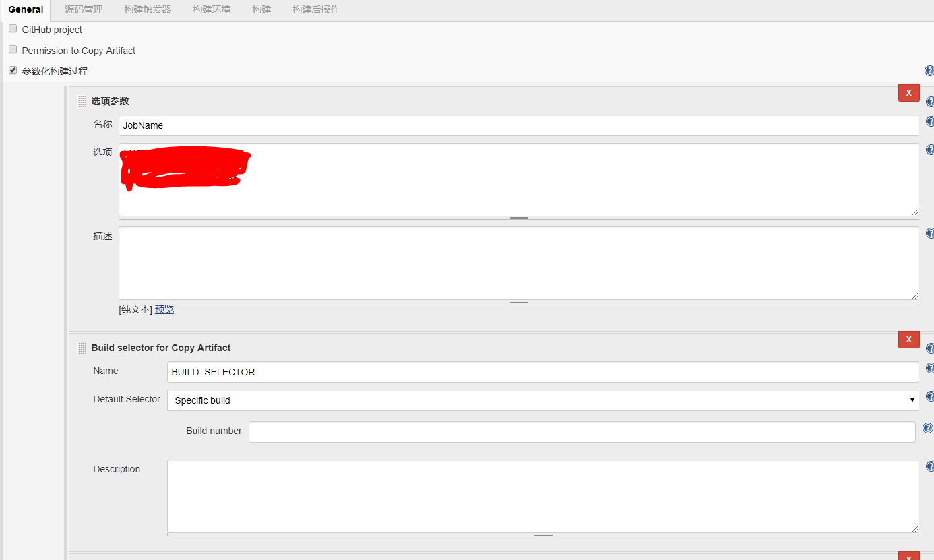Click the Permission to Copy Artifact label
This screenshot has height=560, width=934.
[x=79, y=51]
